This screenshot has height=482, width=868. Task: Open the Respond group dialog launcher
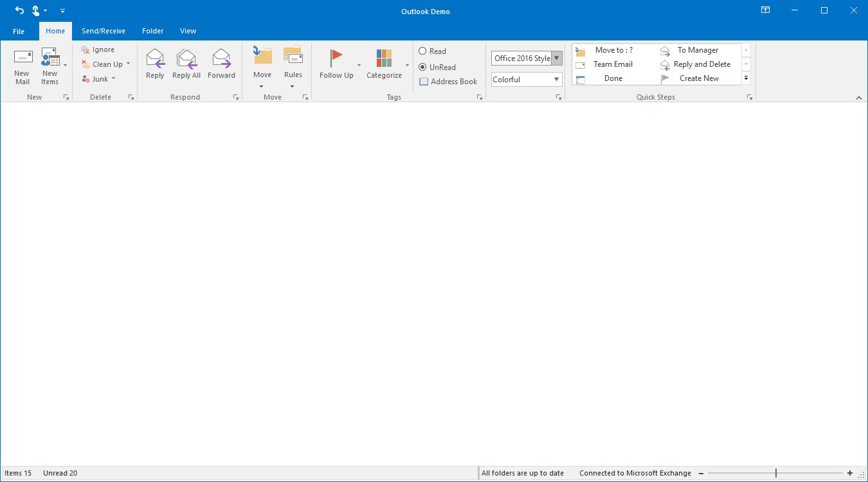(x=235, y=97)
